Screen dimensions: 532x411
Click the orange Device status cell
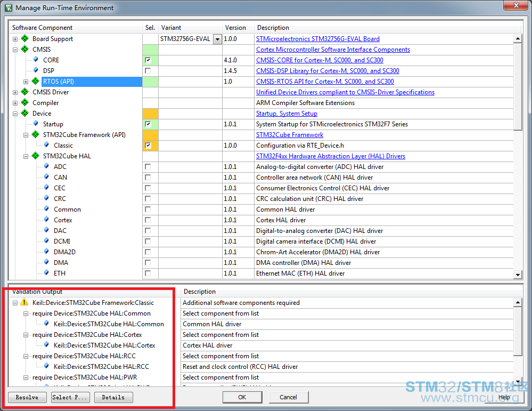(x=150, y=114)
